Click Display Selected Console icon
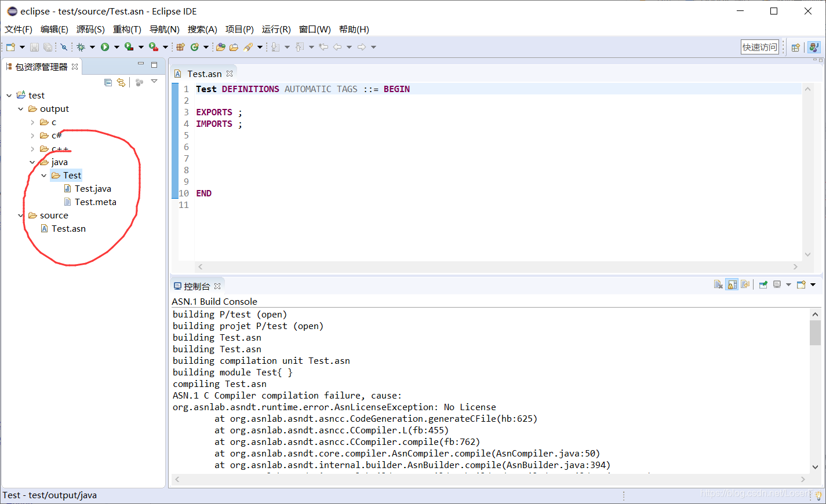Screen dimensions: 826x504 coord(777,284)
